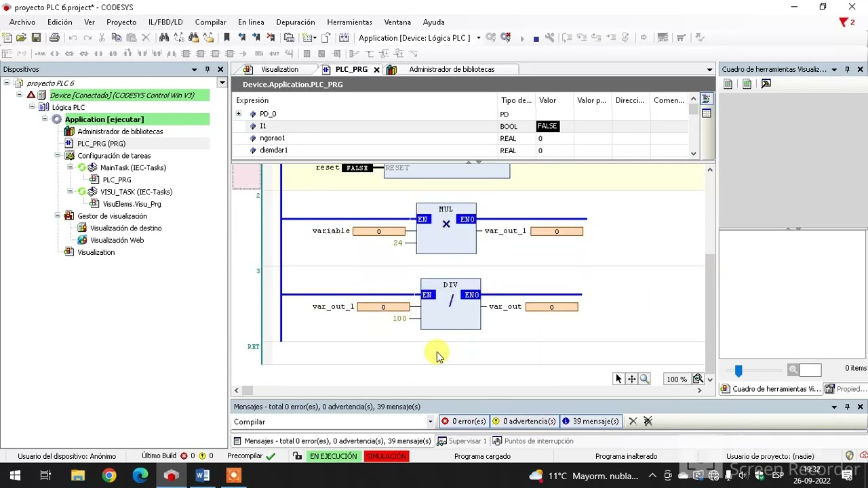Viewport: 868px width, 488px height.
Task: Select PLC_PRG (PRG) in the device tree
Action: point(101,144)
